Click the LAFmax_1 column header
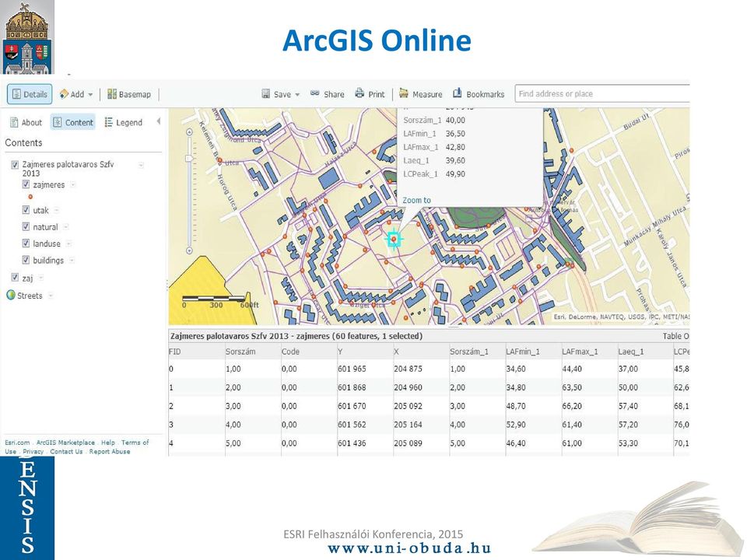Viewport: 747px width, 560px height. (580, 352)
